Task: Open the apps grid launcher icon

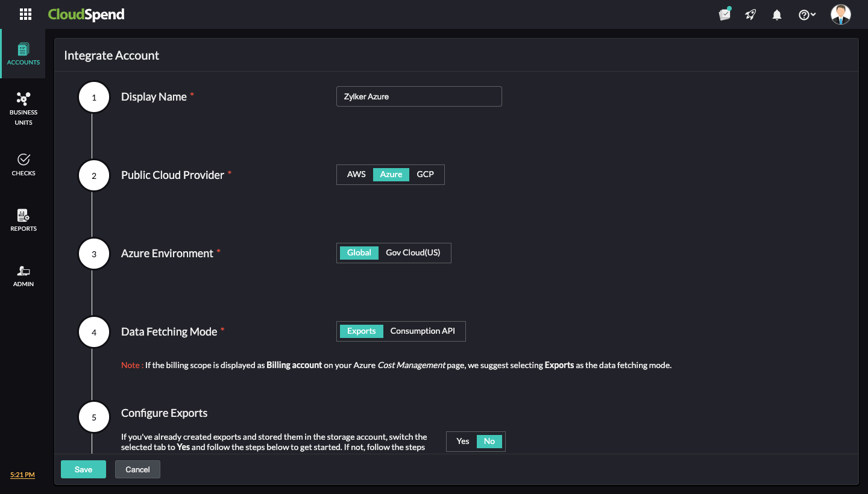Action: [25, 14]
